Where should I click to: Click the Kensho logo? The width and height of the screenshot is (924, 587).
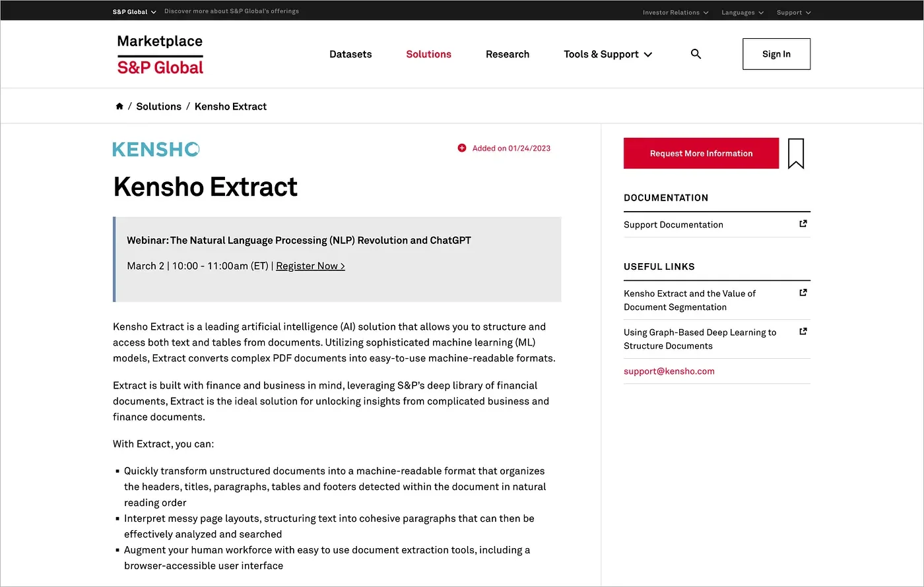pos(156,149)
